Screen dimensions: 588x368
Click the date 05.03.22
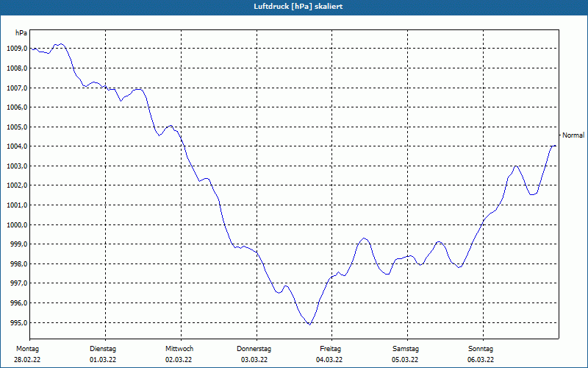tap(405, 360)
